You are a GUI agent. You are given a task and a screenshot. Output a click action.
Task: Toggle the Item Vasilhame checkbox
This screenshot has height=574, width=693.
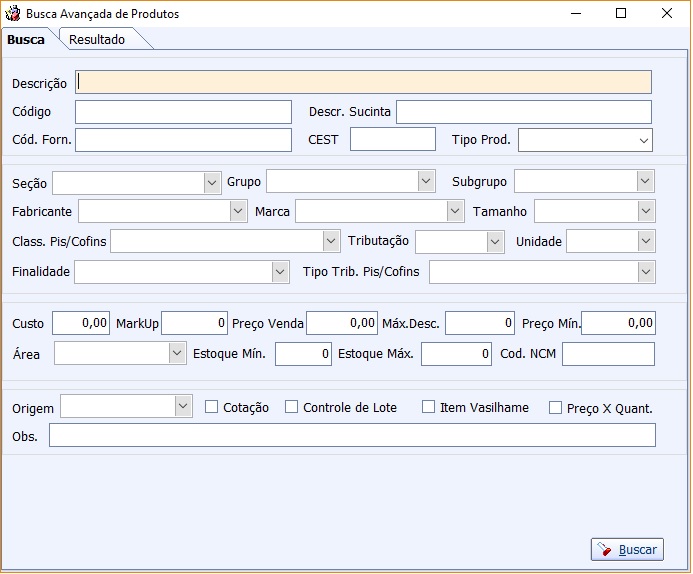[428, 407]
